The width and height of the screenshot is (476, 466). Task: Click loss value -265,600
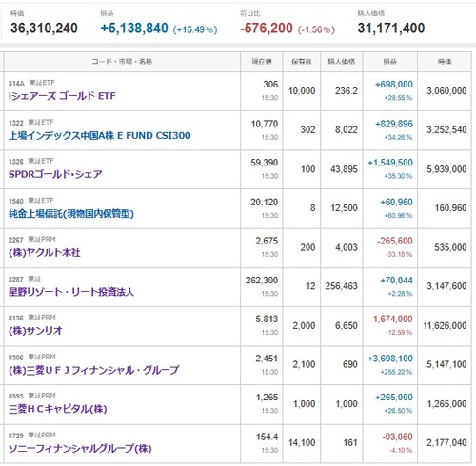(395, 241)
